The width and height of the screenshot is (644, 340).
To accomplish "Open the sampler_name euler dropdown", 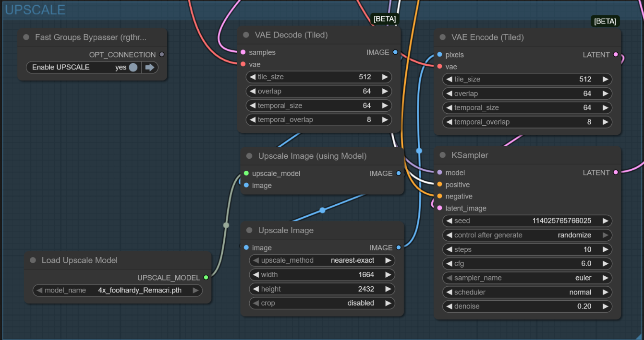I will (527, 278).
